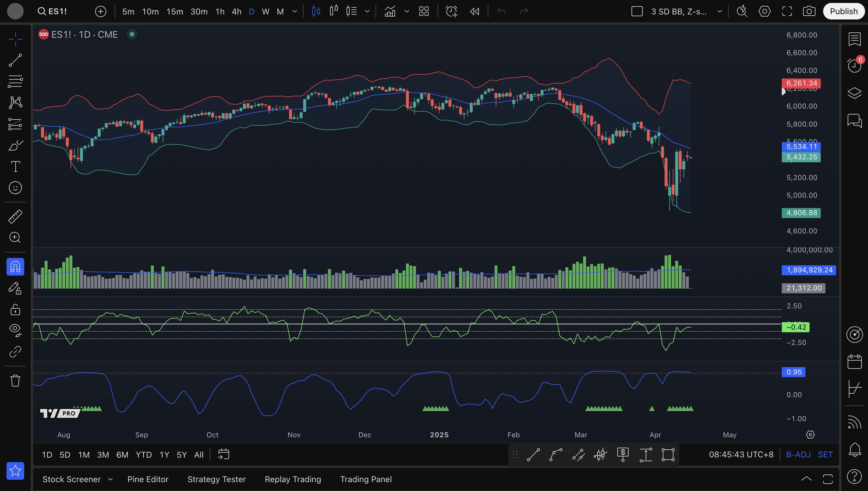Toggle Magnet mode snapping
Viewport: 868px width, 491px height.
pos(15,267)
